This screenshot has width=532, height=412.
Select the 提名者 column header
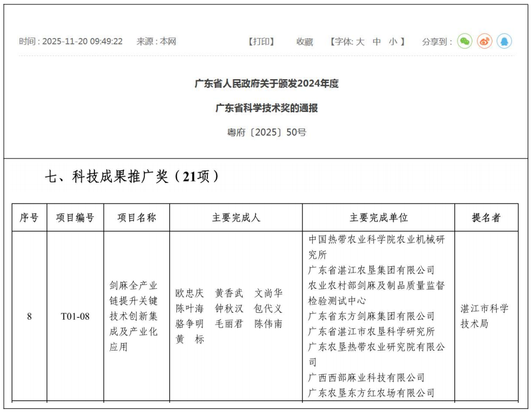(486, 218)
